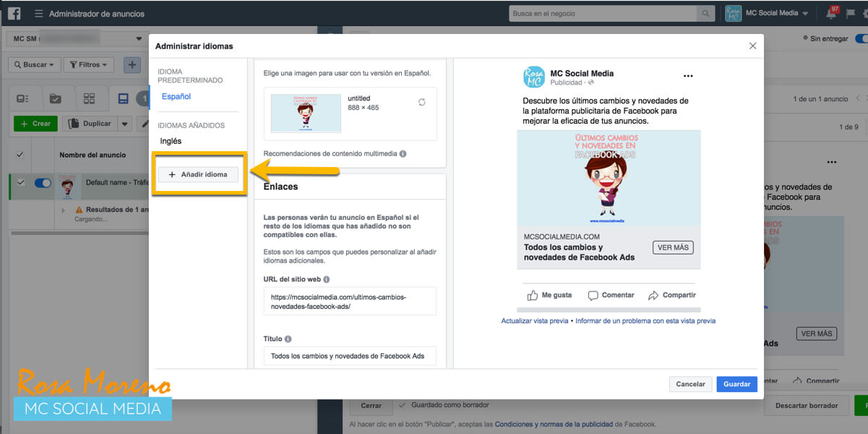Click the search magnifier button in the top bar
The image size is (868, 434).
coord(705,14)
